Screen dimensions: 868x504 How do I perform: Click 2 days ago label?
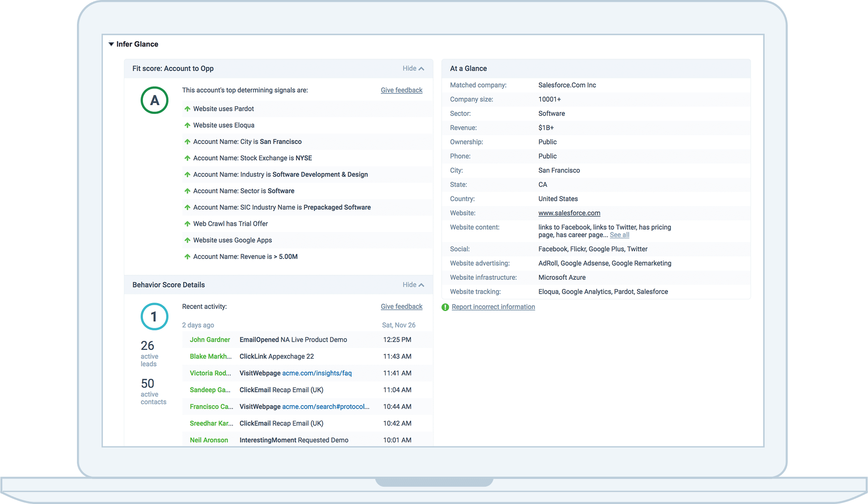(198, 325)
